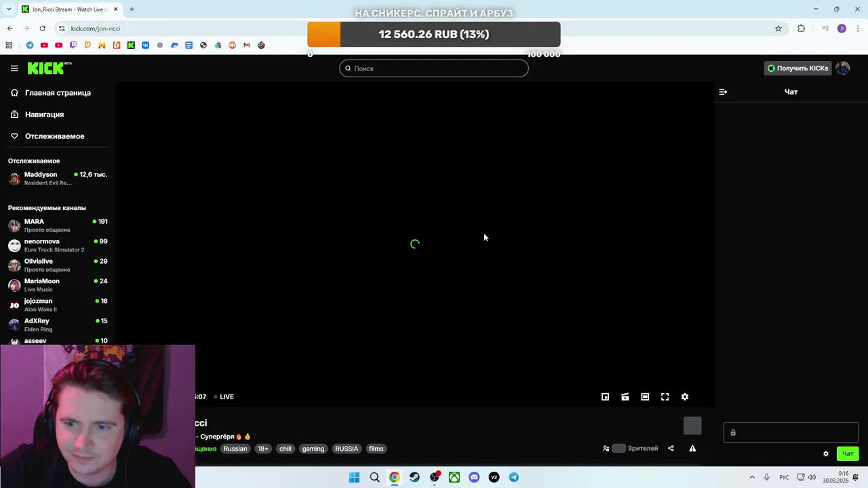Open the Chrome profile avatar

842,28
